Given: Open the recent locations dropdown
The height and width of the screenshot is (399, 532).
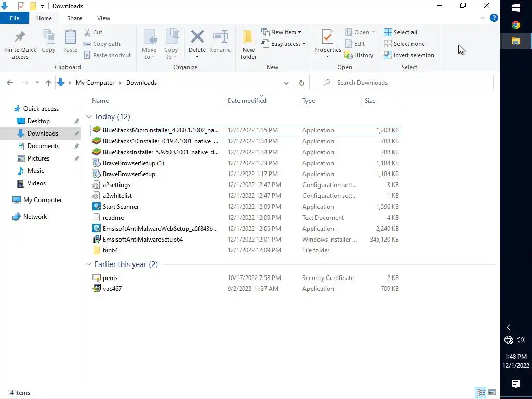Looking at the screenshot, I should click(x=37, y=83).
